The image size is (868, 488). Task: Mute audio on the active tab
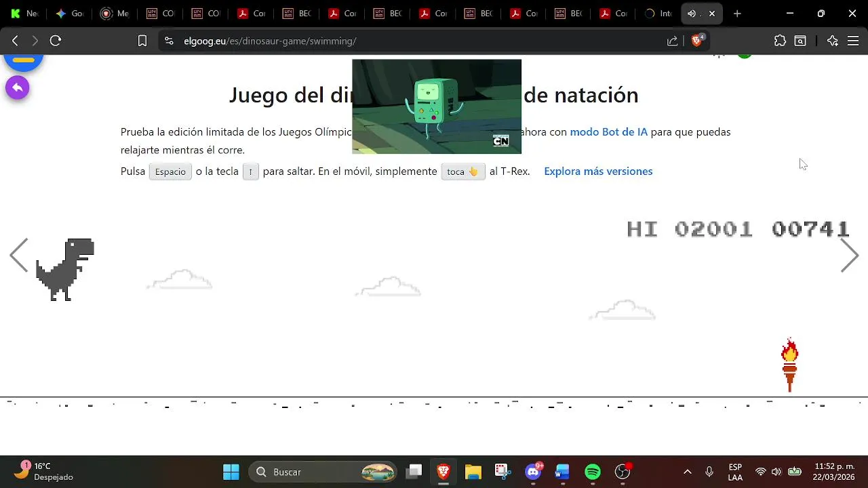[x=691, y=14]
